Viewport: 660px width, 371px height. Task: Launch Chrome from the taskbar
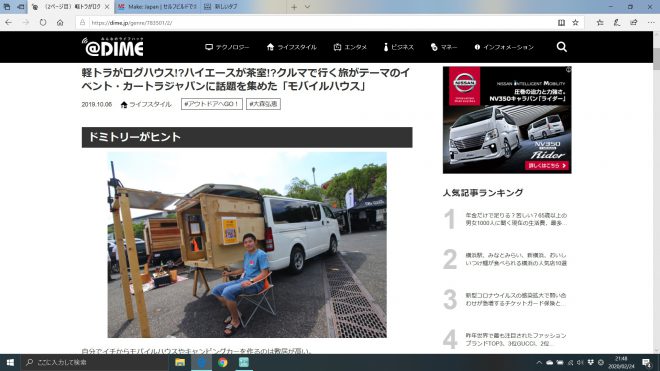(x=223, y=362)
